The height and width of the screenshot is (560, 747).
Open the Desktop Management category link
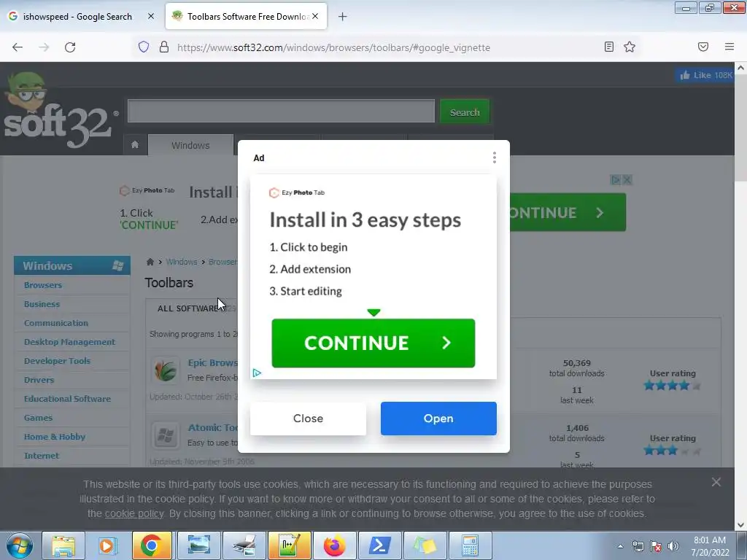[x=69, y=342]
